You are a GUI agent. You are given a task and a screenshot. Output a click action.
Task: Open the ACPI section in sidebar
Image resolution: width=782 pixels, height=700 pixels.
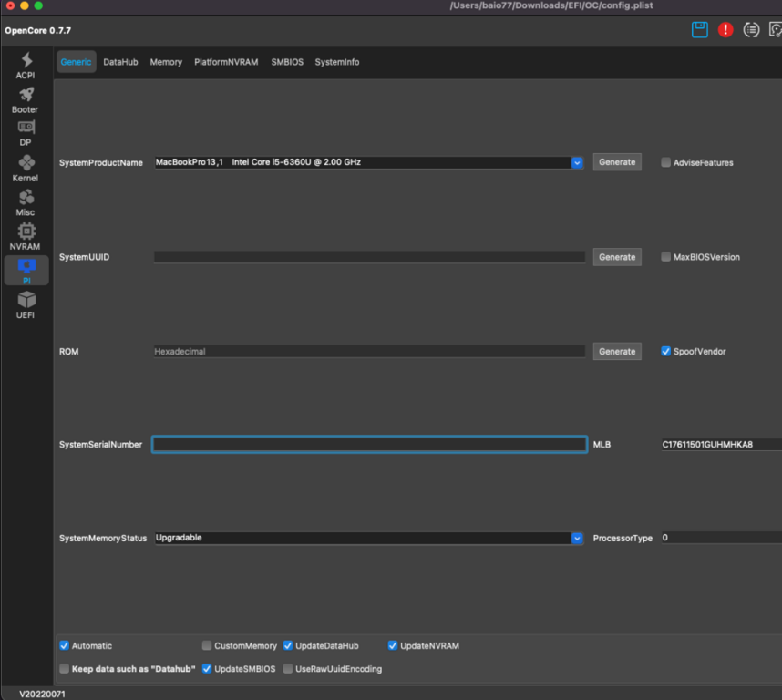pyautogui.click(x=26, y=65)
